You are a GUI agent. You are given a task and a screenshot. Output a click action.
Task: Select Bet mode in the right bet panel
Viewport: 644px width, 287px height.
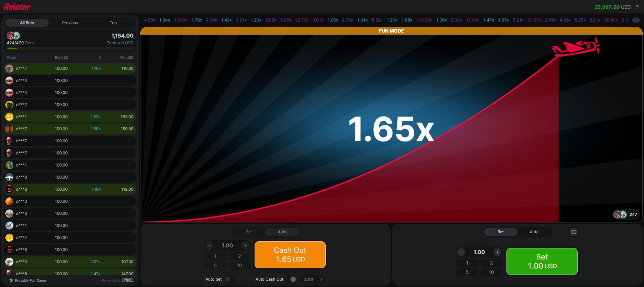point(500,232)
